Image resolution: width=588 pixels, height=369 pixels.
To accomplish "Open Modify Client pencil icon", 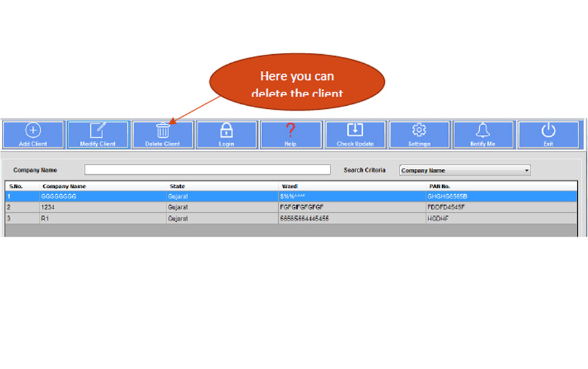I will point(97,130).
